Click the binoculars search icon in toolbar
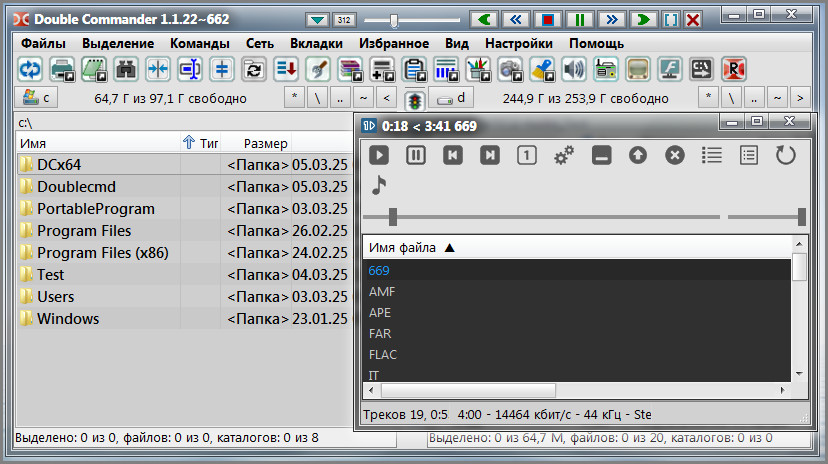Screen dimensions: 828x464 (126, 69)
